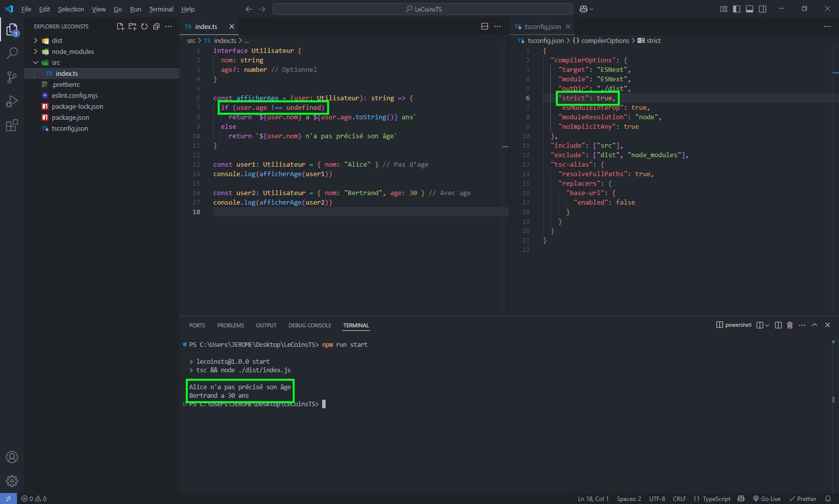Toggle the primary side bar
The height and width of the screenshot is (504, 839).
coord(737,9)
